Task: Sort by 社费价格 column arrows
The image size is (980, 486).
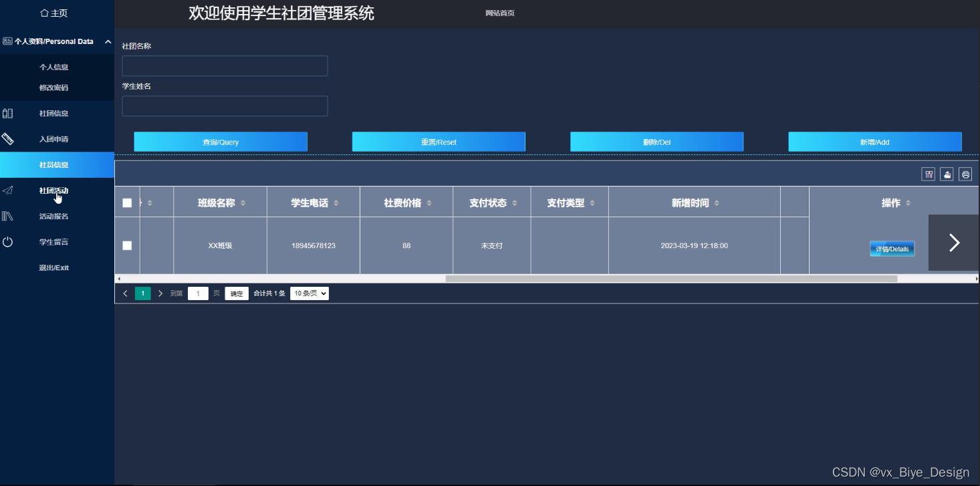Action: click(x=428, y=203)
